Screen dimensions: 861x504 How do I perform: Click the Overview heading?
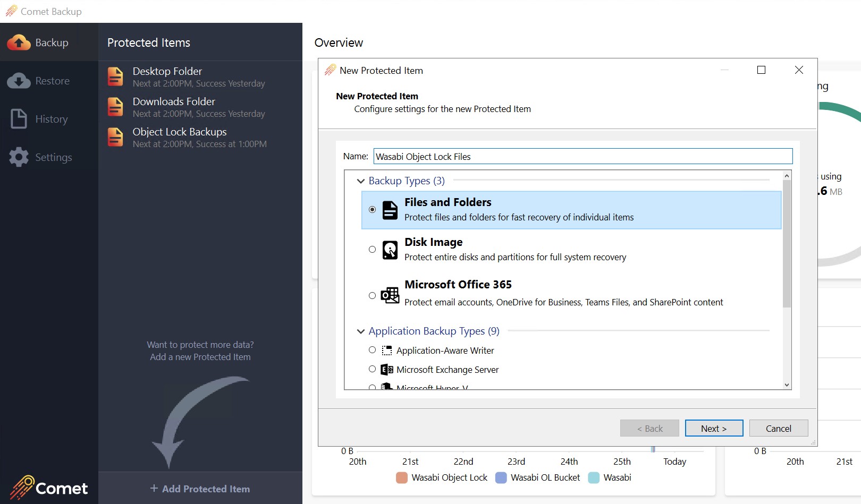pos(339,42)
